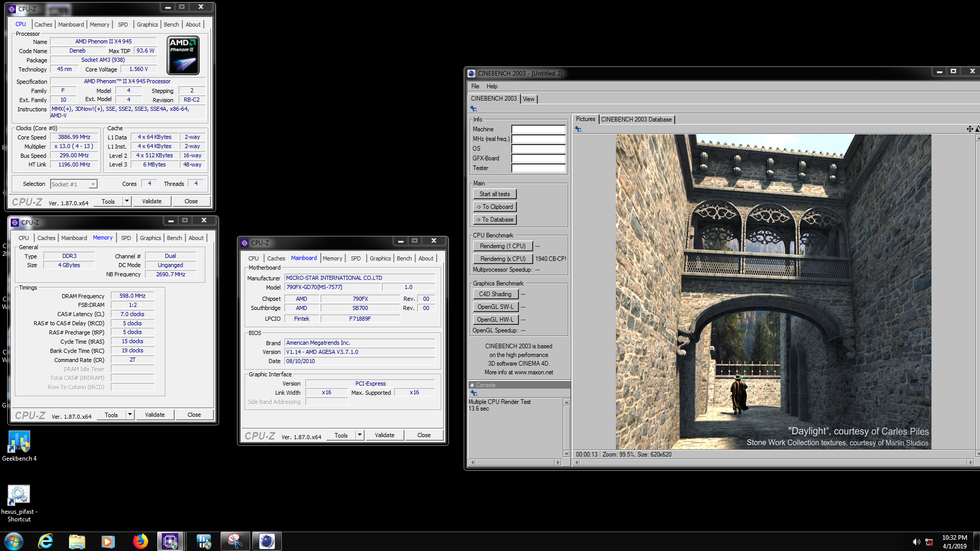Click Close button in CPU-Z Memory window
This screenshot has height=551, width=980.
[194, 415]
